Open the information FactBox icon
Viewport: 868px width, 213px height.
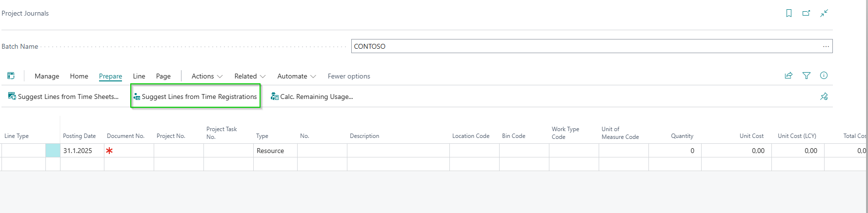[824, 76]
